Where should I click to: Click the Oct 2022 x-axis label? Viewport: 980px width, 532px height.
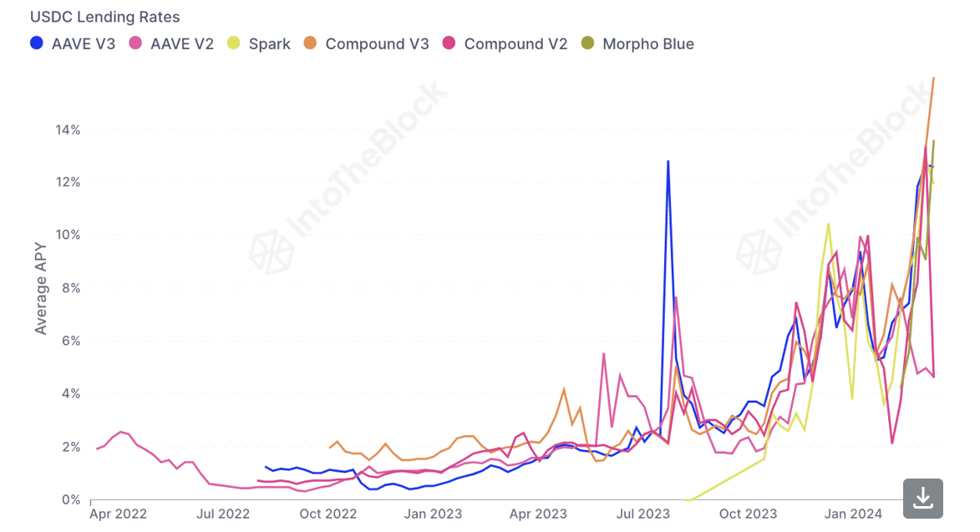pyautogui.click(x=328, y=514)
